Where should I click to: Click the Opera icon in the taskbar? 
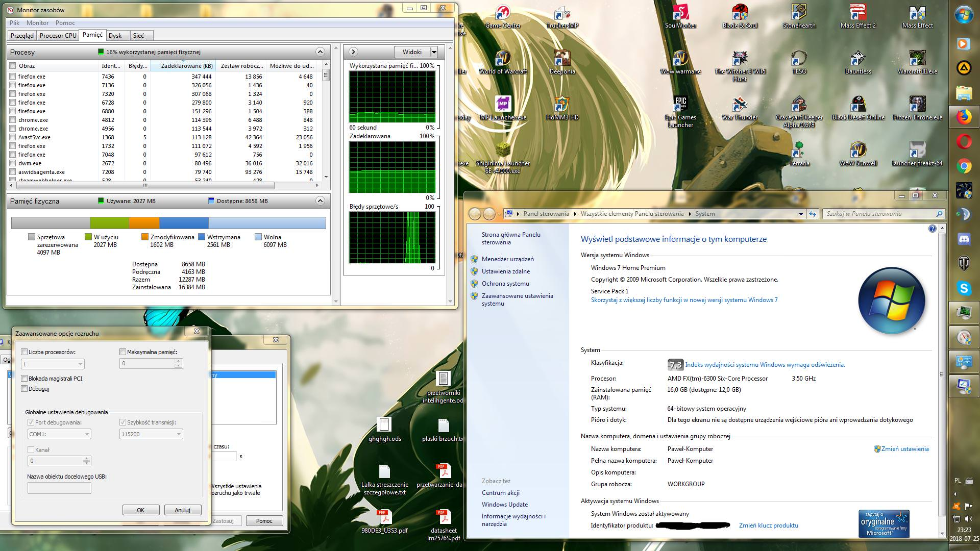click(964, 141)
